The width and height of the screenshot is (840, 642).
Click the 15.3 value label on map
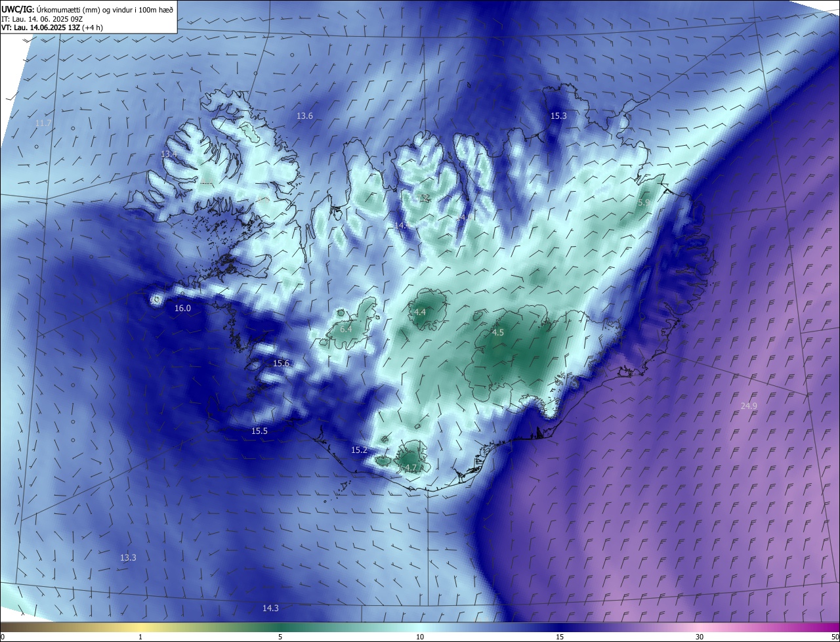pos(558,116)
